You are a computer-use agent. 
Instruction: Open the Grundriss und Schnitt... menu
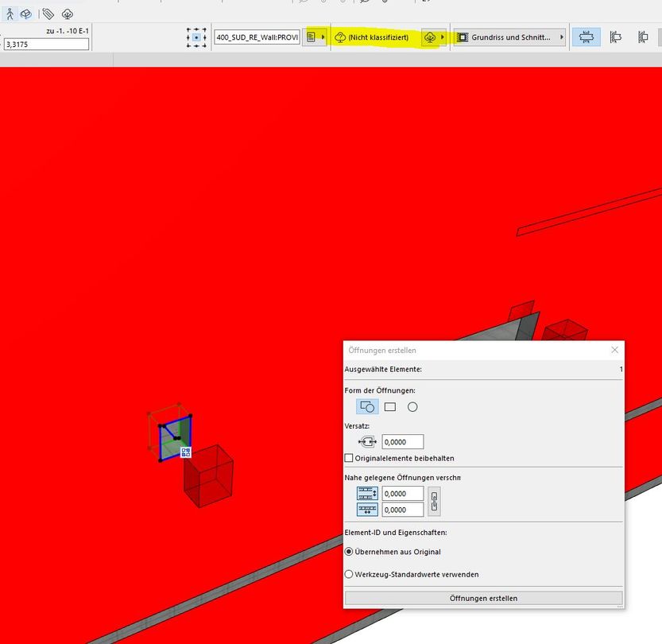pyautogui.click(x=509, y=37)
